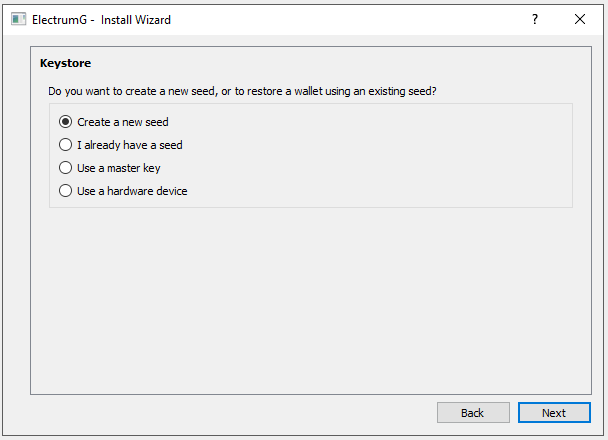
Task: Click the question mark help button
Action: (x=535, y=19)
